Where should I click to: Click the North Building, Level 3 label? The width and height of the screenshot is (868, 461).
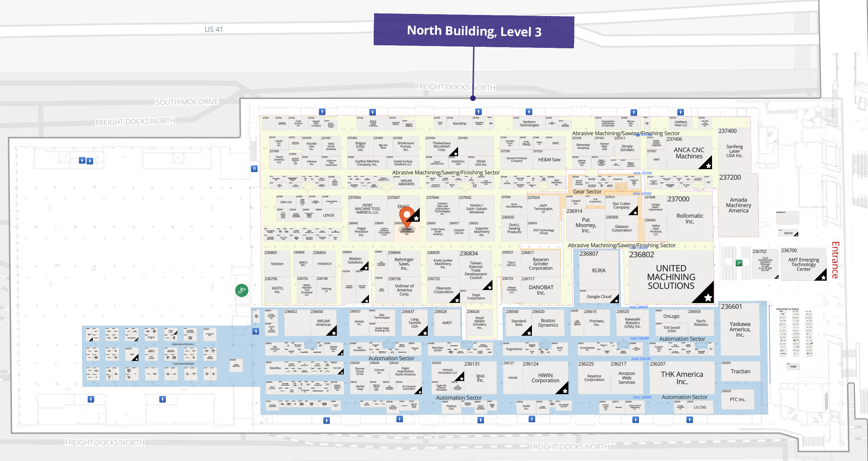tap(474, 31)
